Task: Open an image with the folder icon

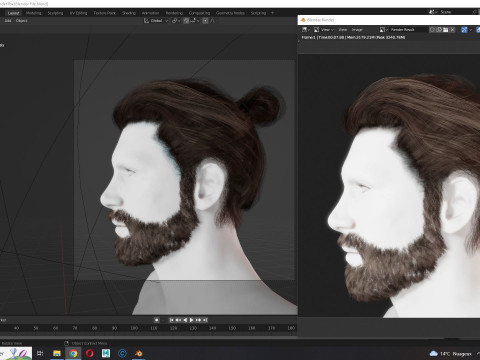Action: point(445,30)
